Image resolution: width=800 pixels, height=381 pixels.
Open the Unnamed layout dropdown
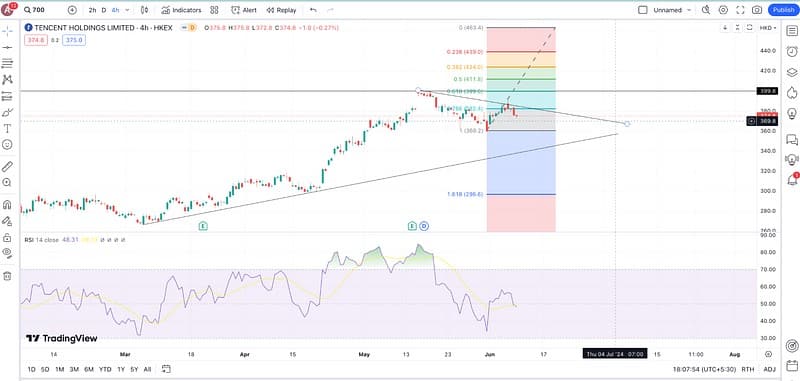tap(666, 10)
